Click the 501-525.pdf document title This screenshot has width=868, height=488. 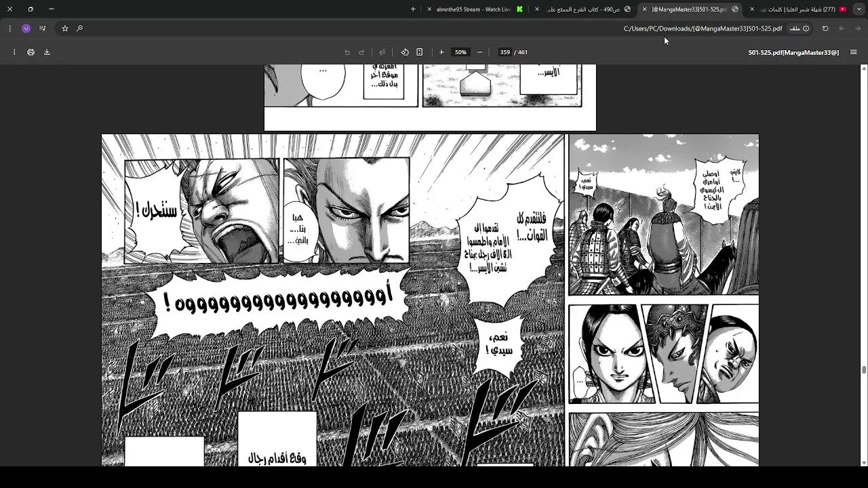pyautogui.click(x=793, y=52)
